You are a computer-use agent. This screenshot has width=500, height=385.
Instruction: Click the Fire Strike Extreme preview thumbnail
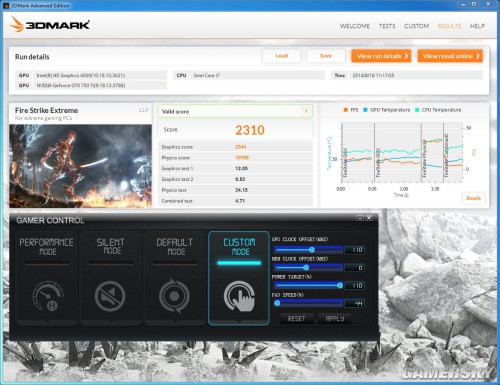80,166
